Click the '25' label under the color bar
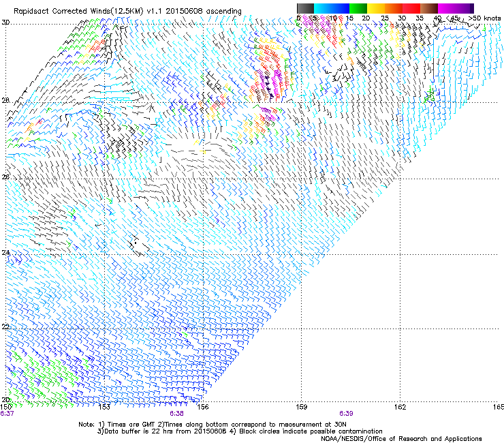The height and width of the screenshot is (443, 504). tap(385, 18)
